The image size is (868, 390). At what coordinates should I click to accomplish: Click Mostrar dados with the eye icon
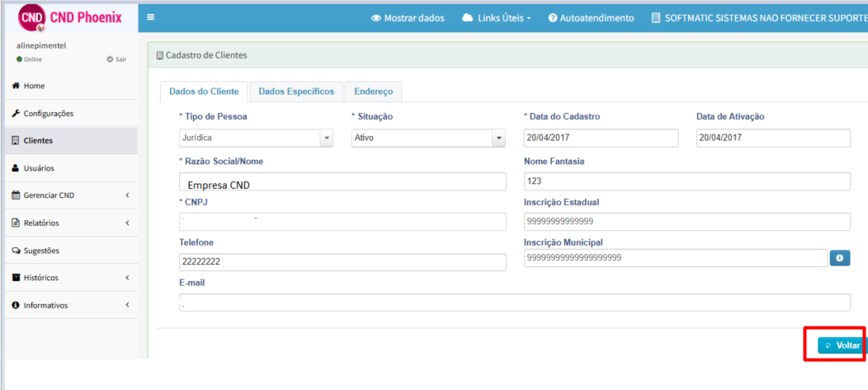(x=408, y=18)
